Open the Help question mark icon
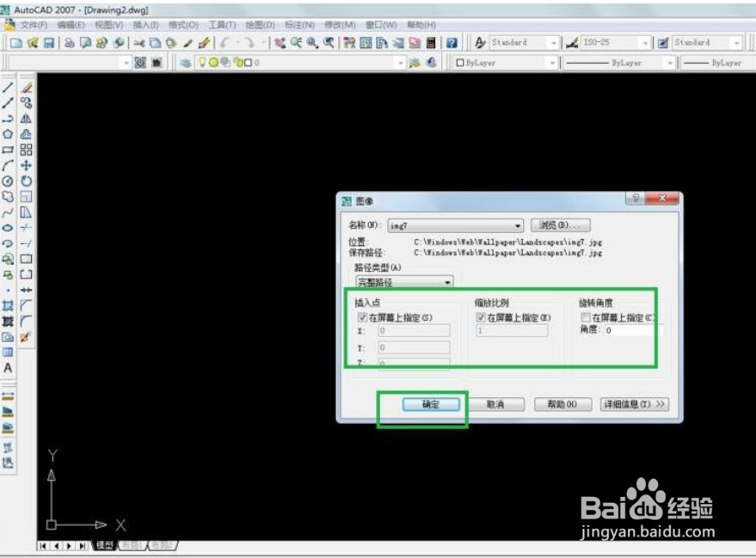 pos(452,43)
